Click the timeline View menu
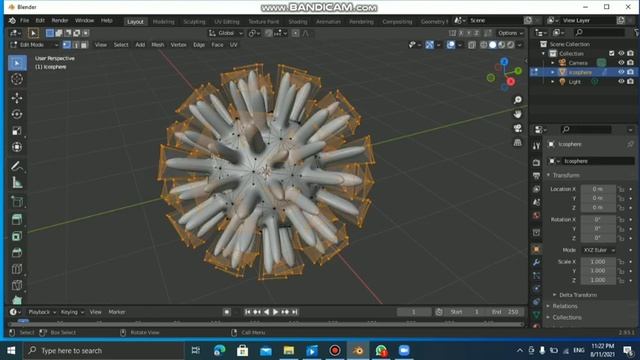Viewport: 640px width, 360px height. pos(95,312)
